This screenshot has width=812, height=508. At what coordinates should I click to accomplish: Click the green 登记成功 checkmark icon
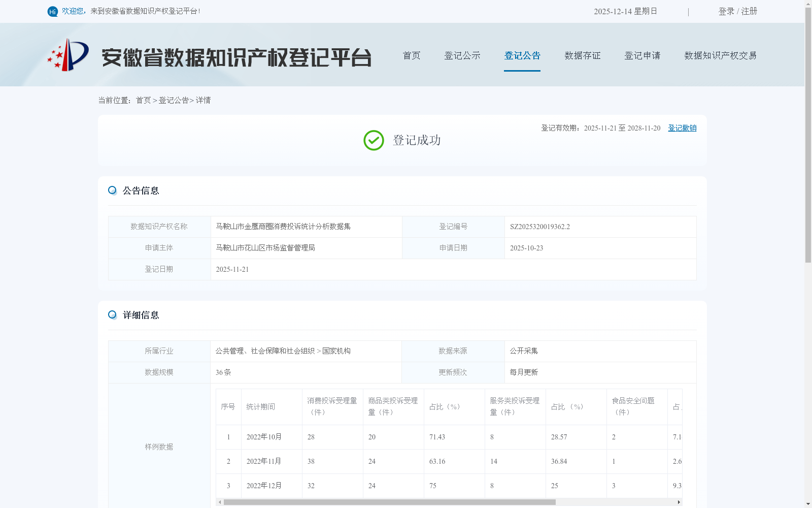pos(374,140)
